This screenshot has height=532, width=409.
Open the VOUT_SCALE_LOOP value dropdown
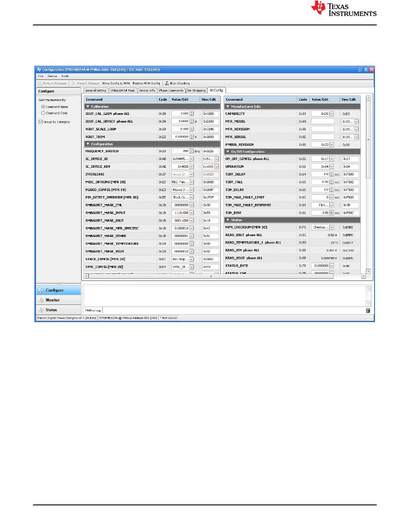[192, 129]
